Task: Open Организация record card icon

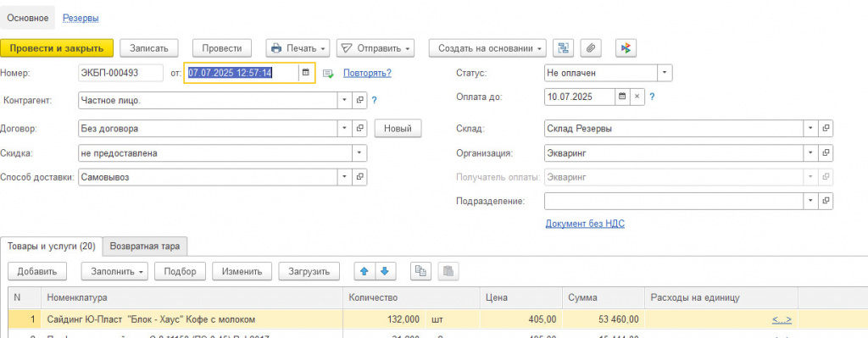Action: coord(826,152)
